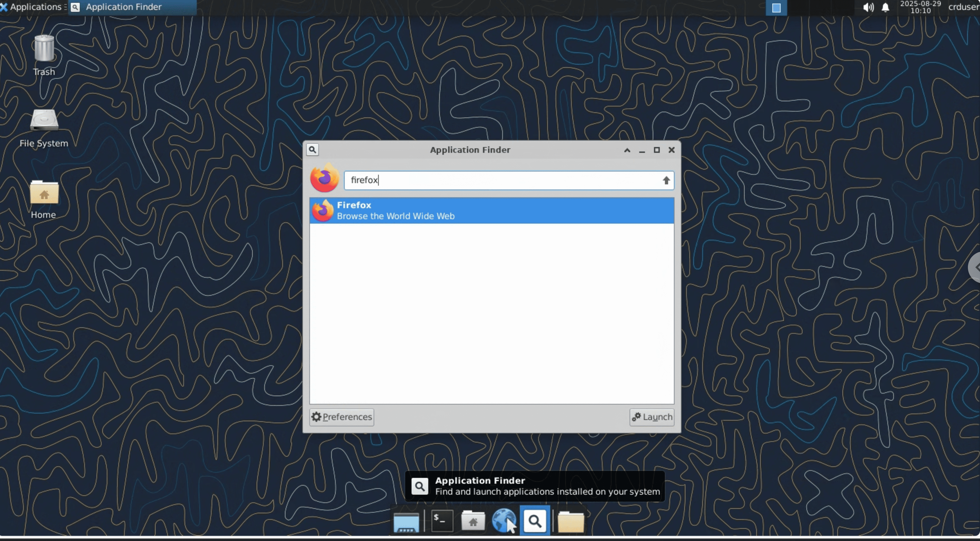Viewport: 980px width, 541px height.
Task: Click the Launch button
Action: [652, 417]
